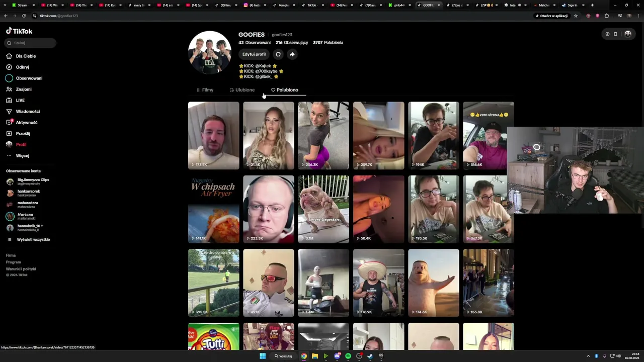Open the Obserwujący followers count
Screen dimensions: 644x362
coord(292,43)
